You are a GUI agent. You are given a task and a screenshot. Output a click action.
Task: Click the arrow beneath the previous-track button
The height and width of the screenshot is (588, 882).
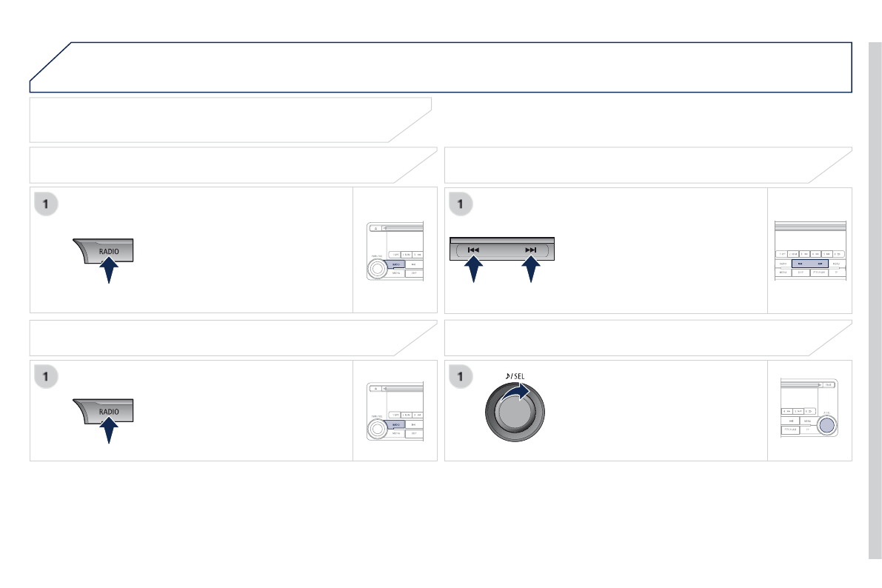[x=474, y=271]
